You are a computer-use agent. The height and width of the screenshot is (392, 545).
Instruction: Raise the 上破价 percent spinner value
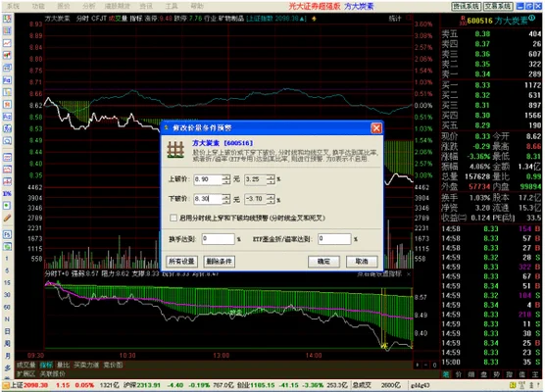(x=271, y=176)
